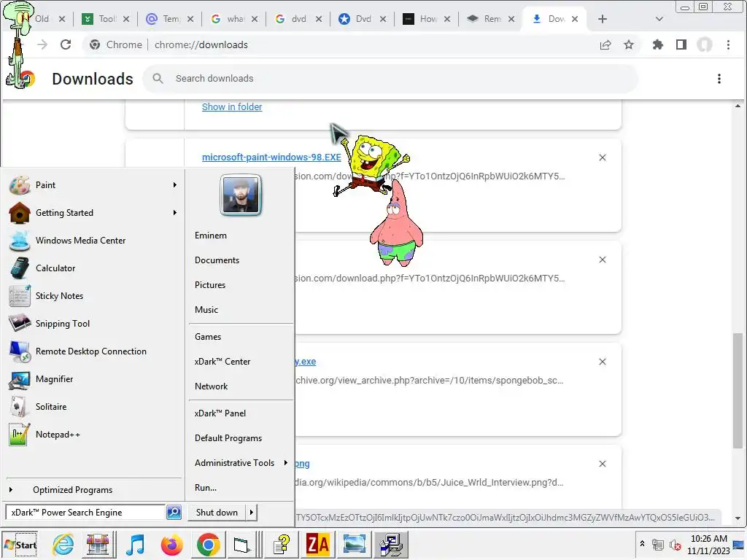Select Run... in Start menu
This screenshot has height=560, width=747.
point(205,488)
